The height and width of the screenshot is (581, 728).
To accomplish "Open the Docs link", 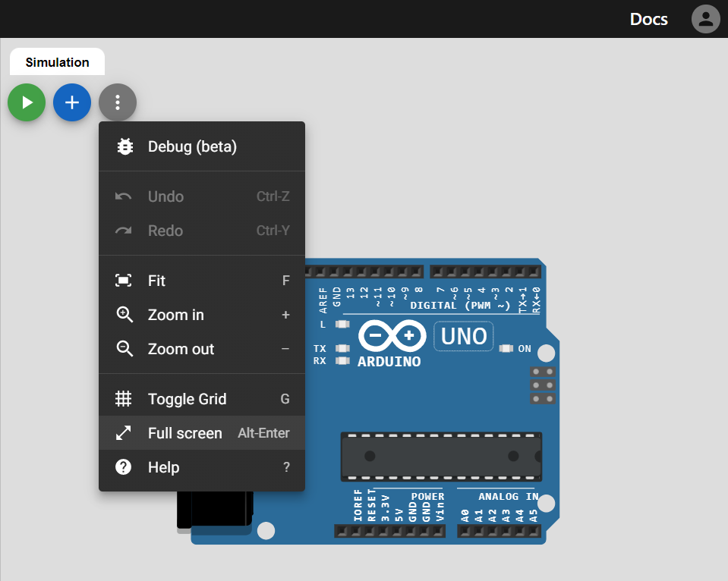I will point(648,19).
